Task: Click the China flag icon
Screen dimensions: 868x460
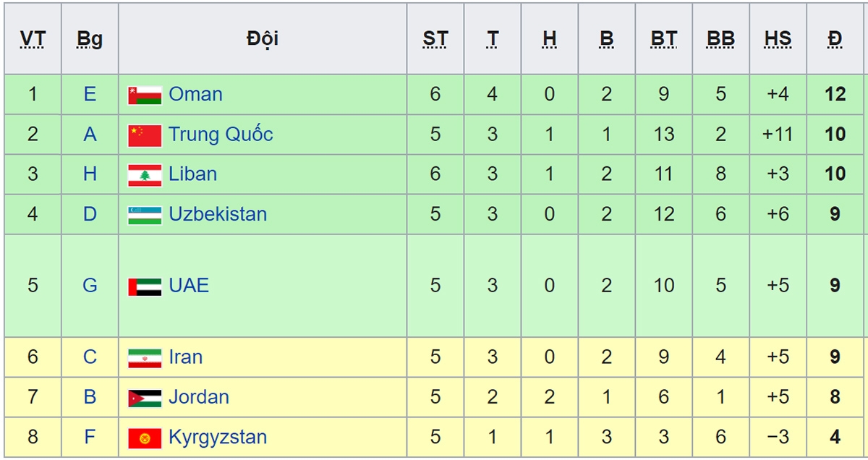Action: [x=145, y=135]
